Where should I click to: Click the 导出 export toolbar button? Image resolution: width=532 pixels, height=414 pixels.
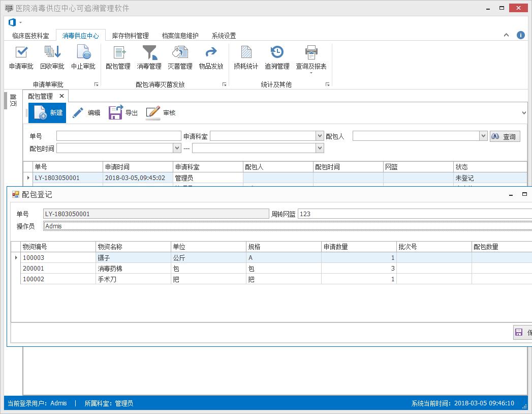123,113
